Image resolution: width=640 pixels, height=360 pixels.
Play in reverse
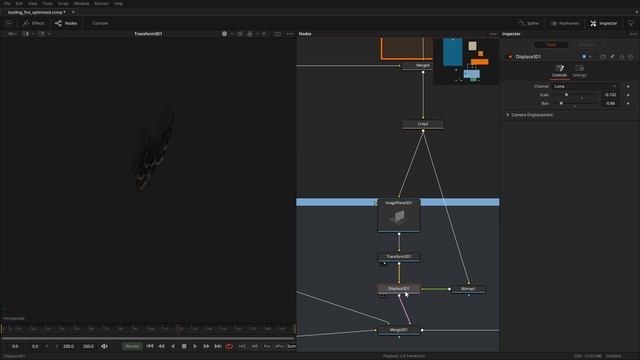tap(173, 346)
